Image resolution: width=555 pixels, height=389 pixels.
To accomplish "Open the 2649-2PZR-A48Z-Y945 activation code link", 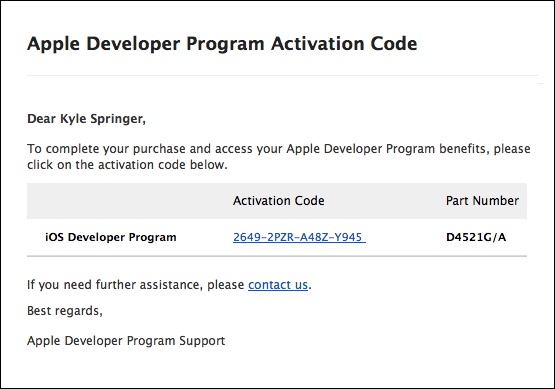I will [299, 237].
